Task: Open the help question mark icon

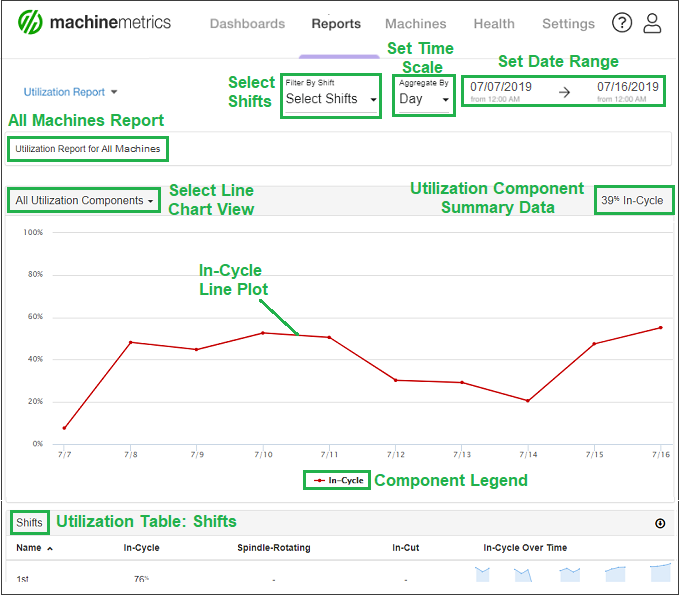Action: tap(622, 23)
